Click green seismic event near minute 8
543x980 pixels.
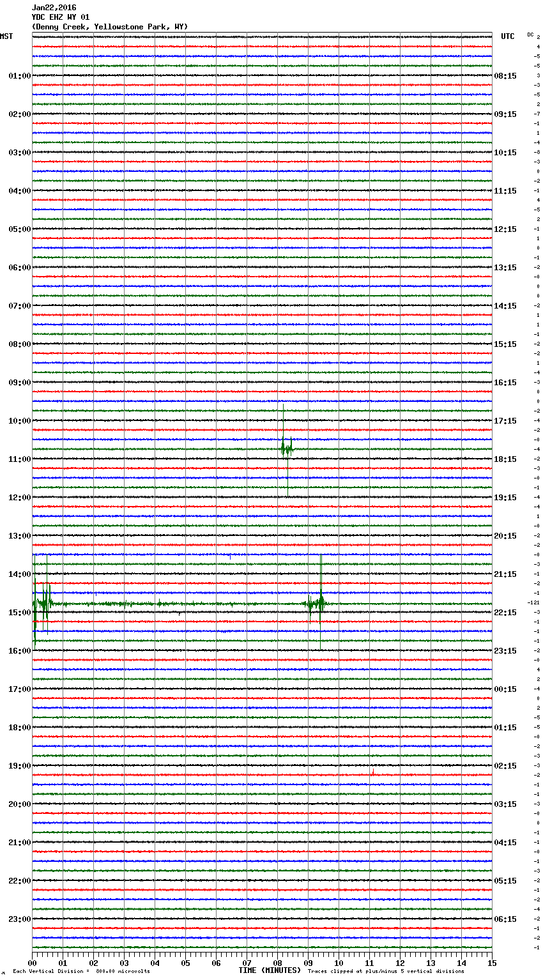point(285,448)
